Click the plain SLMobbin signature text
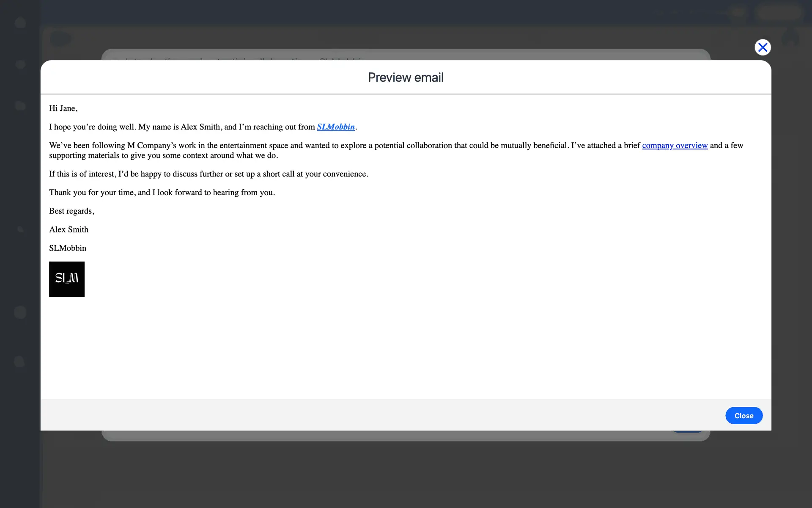 tap(68, 248)
